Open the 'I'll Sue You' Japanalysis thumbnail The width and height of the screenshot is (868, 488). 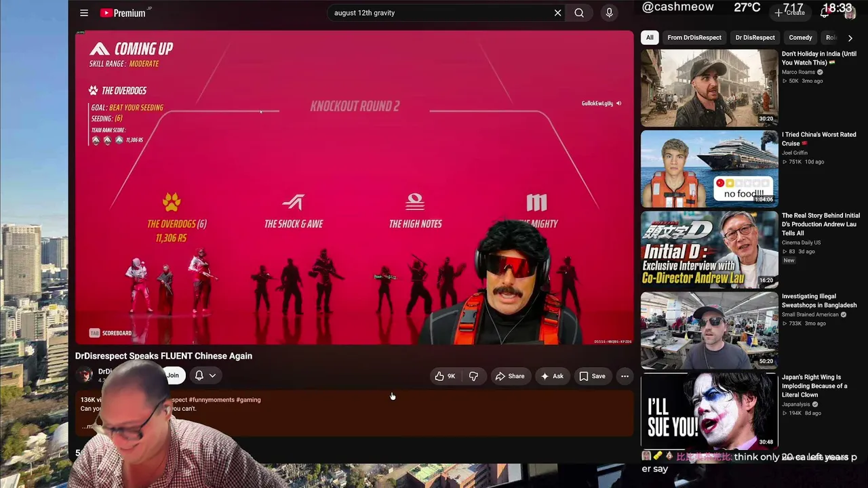(709, 411)
